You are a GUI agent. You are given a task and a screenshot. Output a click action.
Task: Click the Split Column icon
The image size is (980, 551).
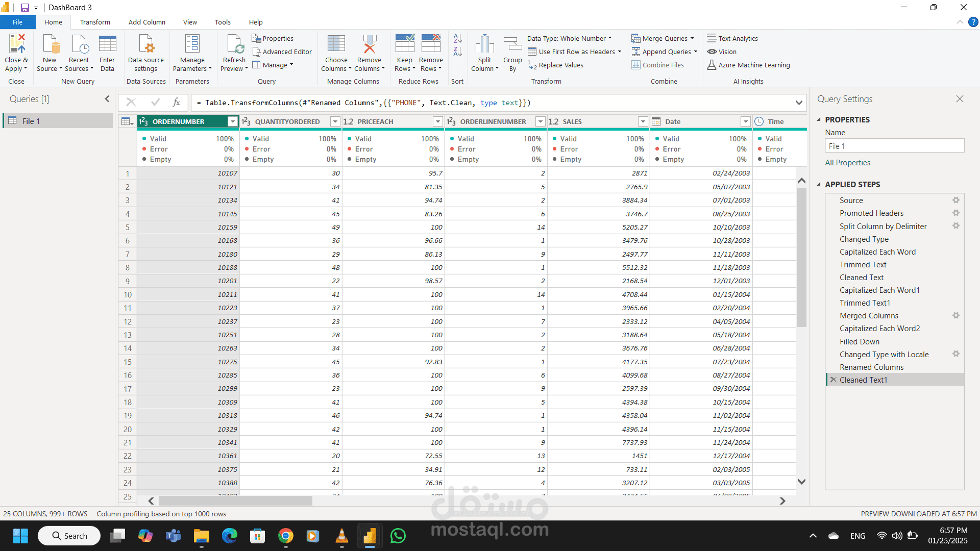pyautogui.click(x=484, y=44)
